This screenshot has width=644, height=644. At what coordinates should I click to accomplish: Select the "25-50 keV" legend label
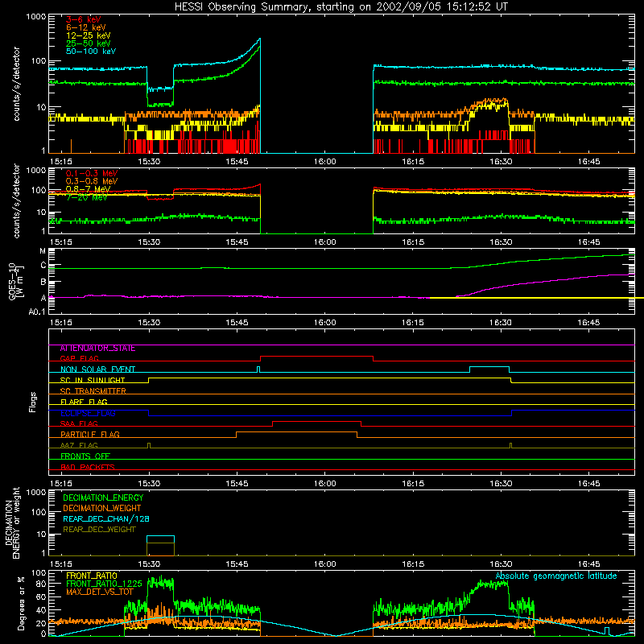pyautogui.click(x=89, y=43)
